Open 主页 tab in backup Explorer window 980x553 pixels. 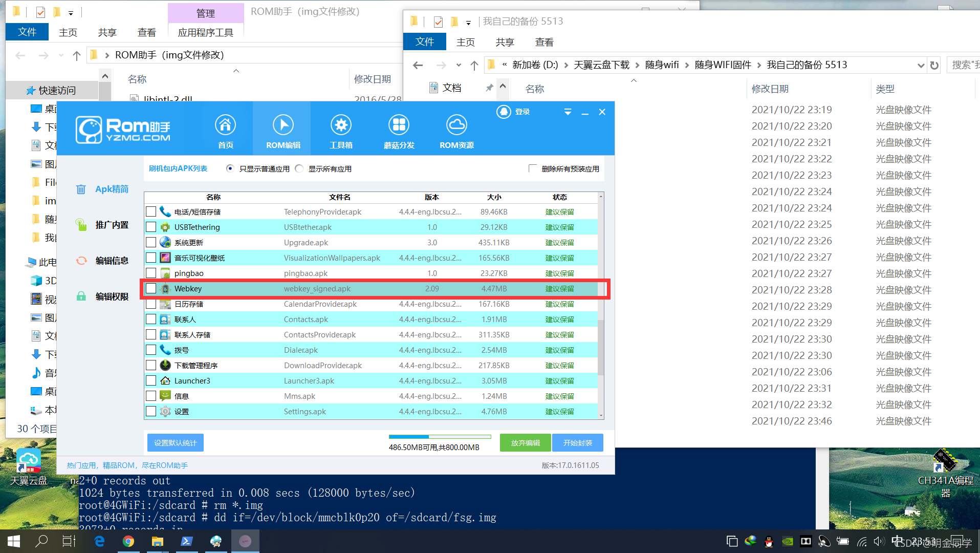(x=466, y=42)
